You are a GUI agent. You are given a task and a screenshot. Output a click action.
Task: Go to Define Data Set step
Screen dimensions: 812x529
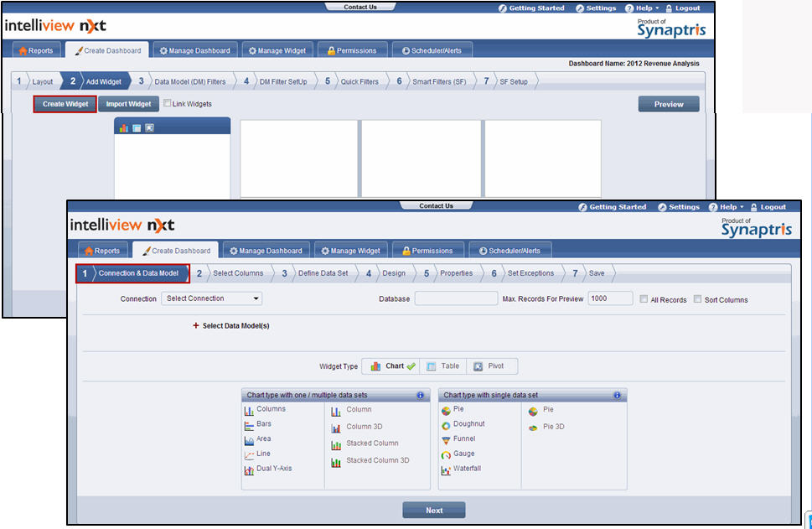[323, 273]
